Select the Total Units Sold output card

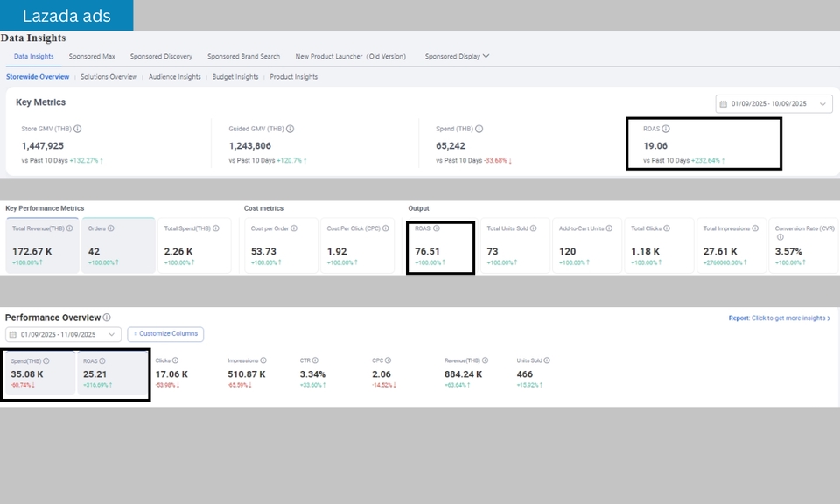tap(514, 245)
